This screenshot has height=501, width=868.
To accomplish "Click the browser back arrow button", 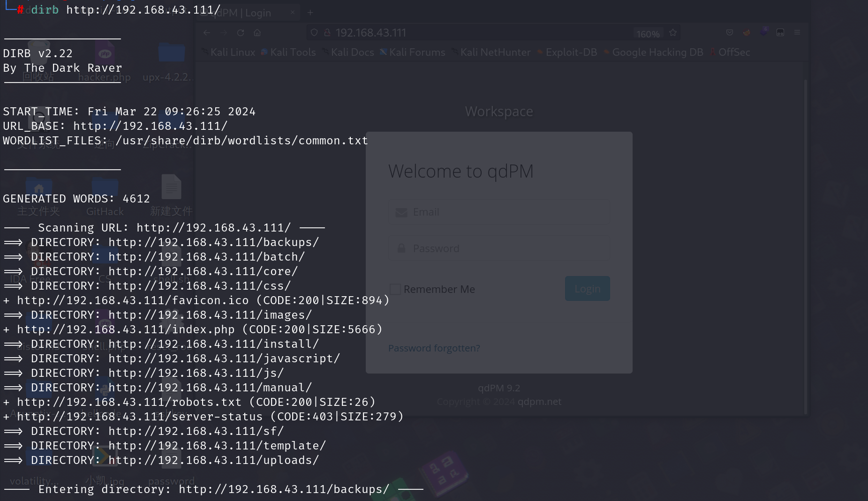I will pos(207,33).
